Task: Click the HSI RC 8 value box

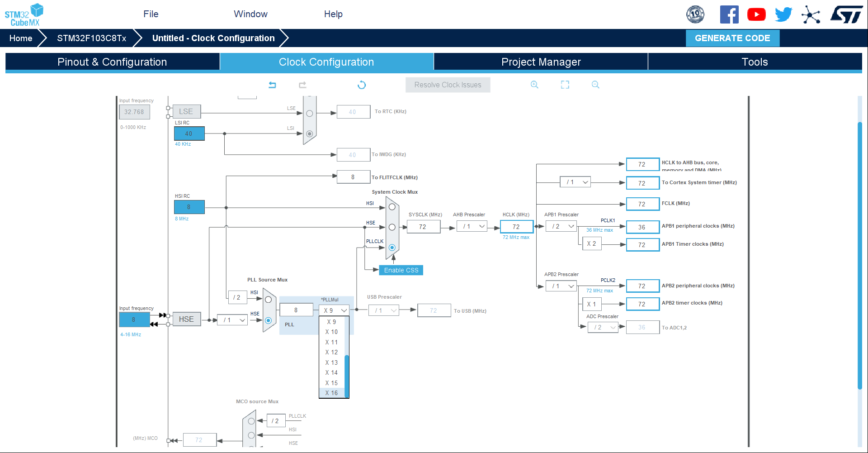Action: click(x=189, y=207)
